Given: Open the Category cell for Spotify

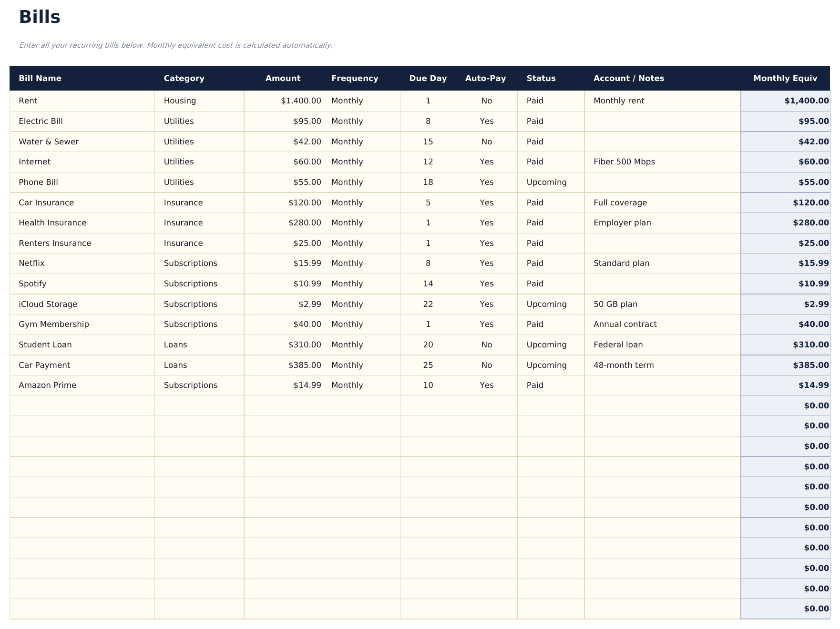Looking at the screenshot, I should point(191,284).
